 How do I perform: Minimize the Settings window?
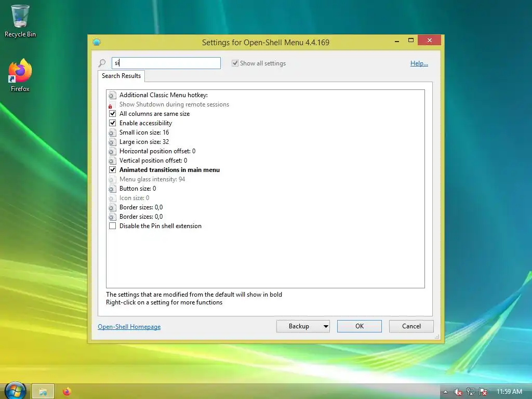(397, 41)
